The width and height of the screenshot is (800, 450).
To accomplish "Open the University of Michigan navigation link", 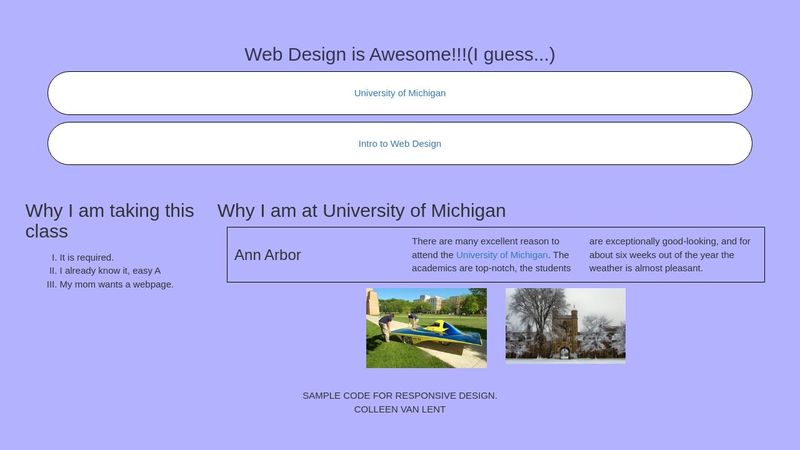I will point(399,93).
